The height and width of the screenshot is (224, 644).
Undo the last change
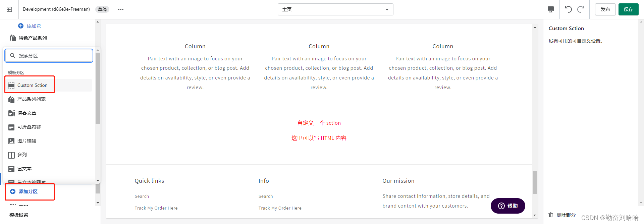[568, 9]
